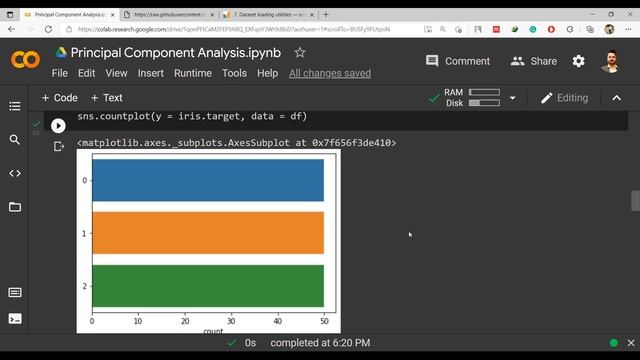Viewport: 640px width, 360px height.
Task: Click the blue bar for class 0
Action: [208, 180]
